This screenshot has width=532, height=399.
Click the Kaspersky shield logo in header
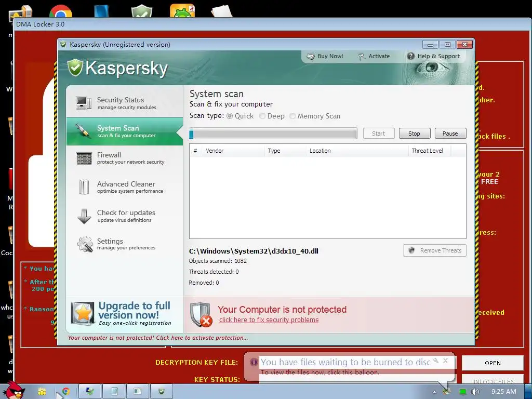point(75,68)
